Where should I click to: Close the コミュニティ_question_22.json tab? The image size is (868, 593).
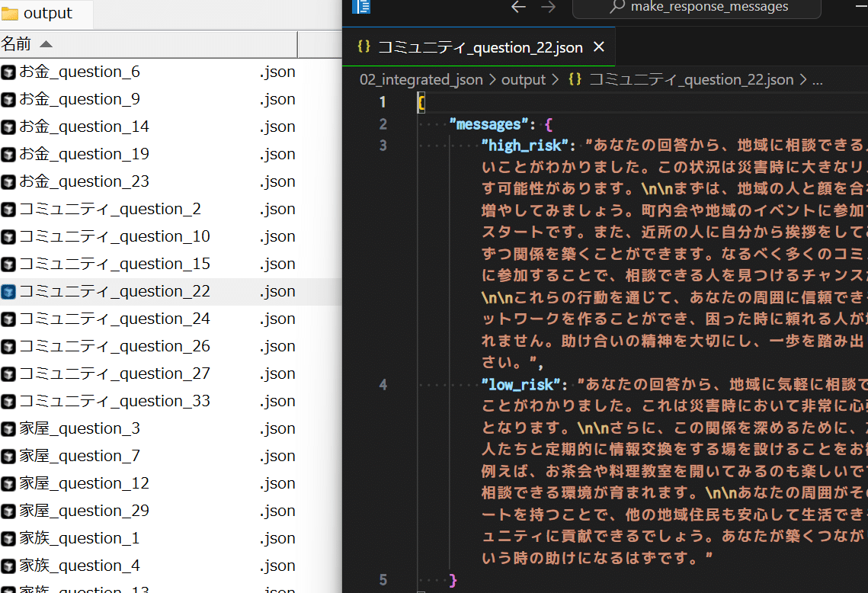tap(598, 46)
